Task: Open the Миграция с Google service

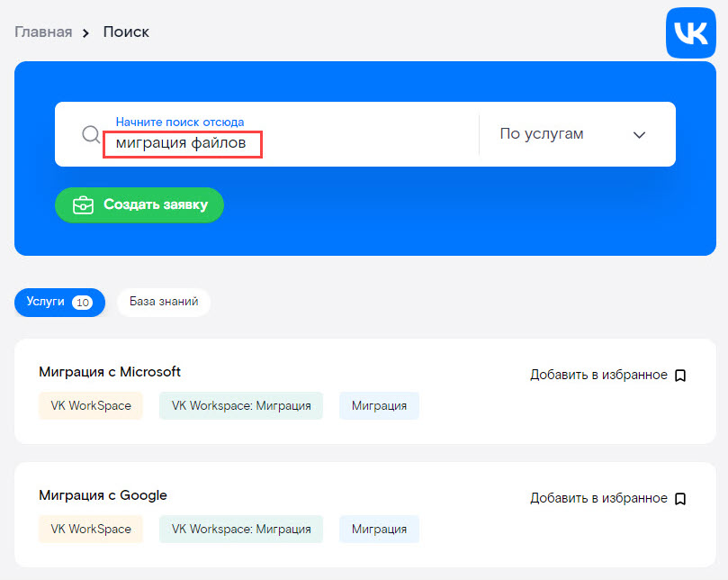Action: pyautogui.click(x=103, y=495)
